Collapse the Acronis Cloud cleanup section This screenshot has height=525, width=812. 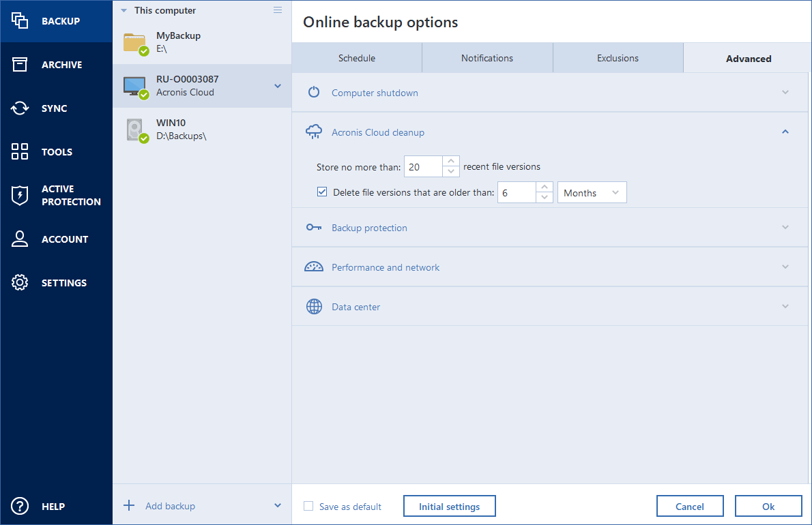point(785,132)
